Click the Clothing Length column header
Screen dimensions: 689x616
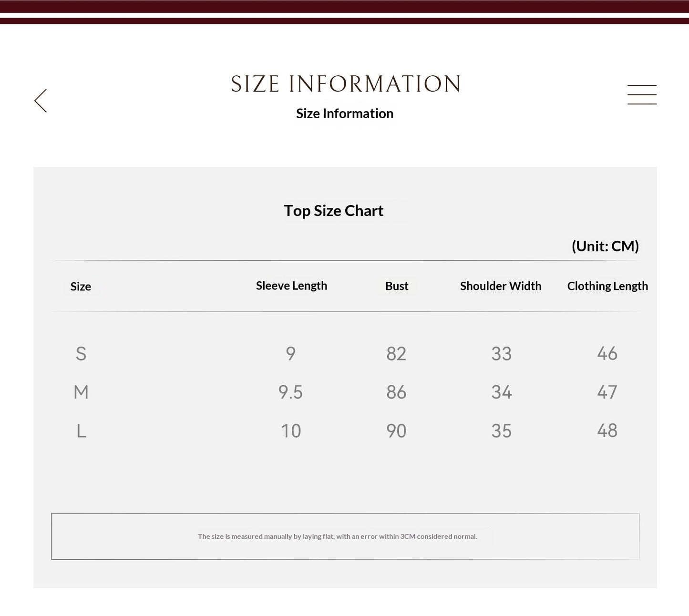(607, 286)
